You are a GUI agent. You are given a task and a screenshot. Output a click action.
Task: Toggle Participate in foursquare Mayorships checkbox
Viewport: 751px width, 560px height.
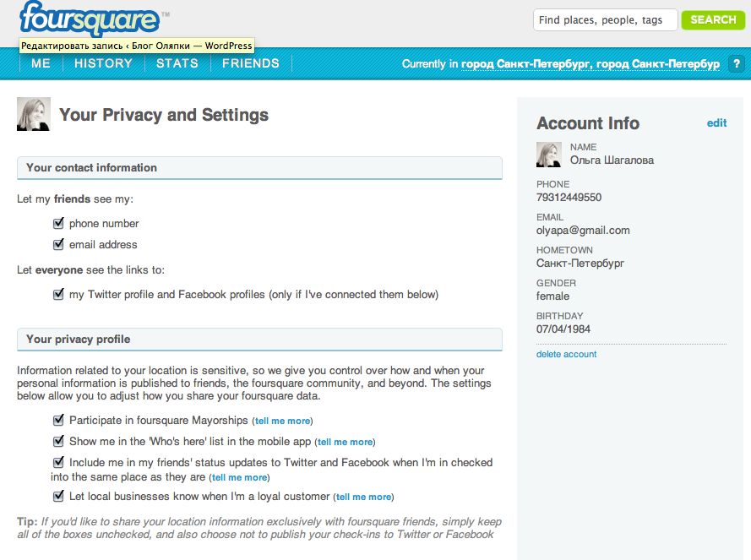pyautogui.click(x=58, y=420)
